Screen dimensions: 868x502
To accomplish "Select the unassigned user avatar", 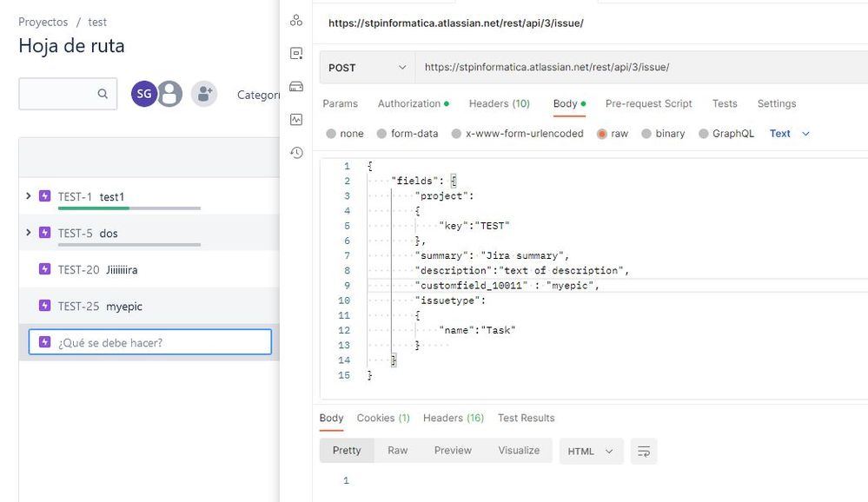I will tap(170, 94).
